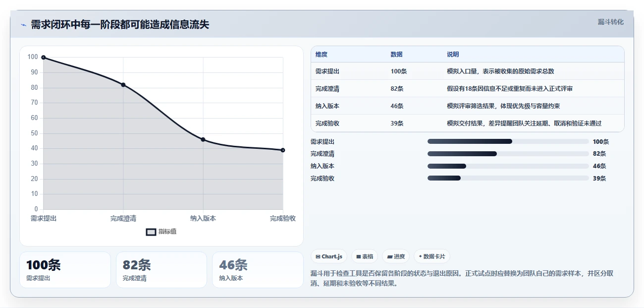
Task: Click the 纳入版本 progress bar
Action: (x=508, y=166)
